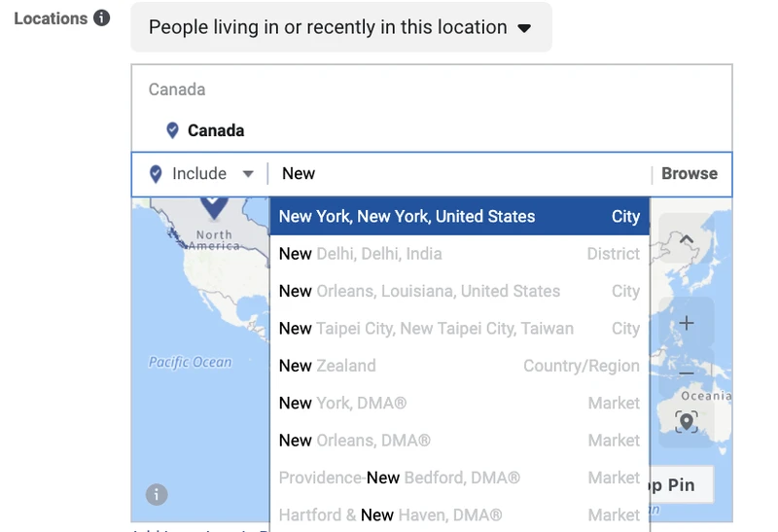The height and width of the screenshot is (532, 778).
Task: Pick New Zealand Country/Region suggestion
Action: 459,366
